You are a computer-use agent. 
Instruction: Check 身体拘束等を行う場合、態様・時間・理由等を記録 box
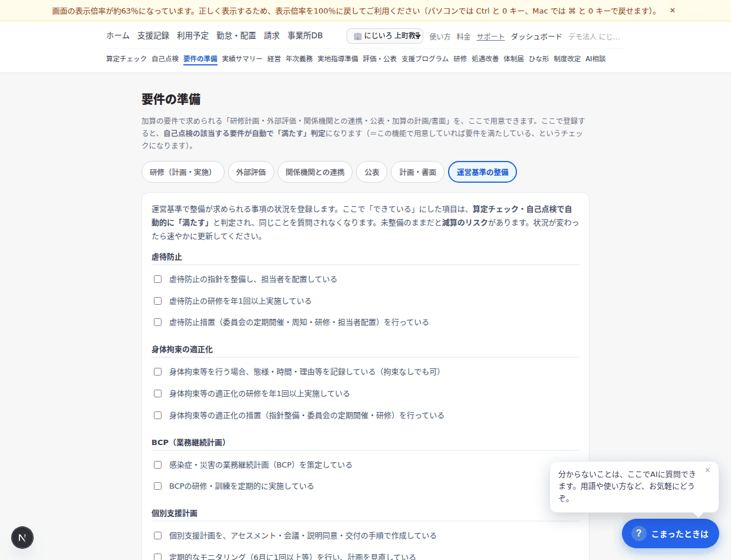tap(157, 372)
